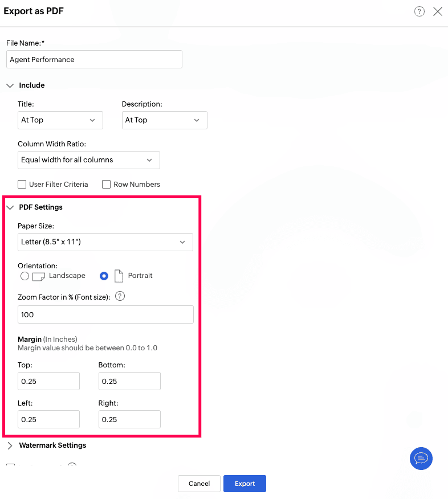Collapse the Include section

10,85
